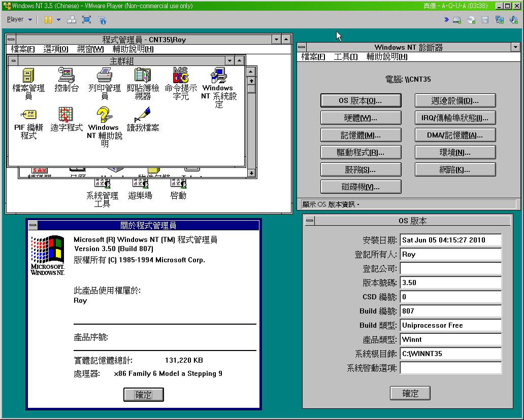Expand the dropdown arrow beside pause icon
The image size is (524, 420).
click(x=59, y=20)
